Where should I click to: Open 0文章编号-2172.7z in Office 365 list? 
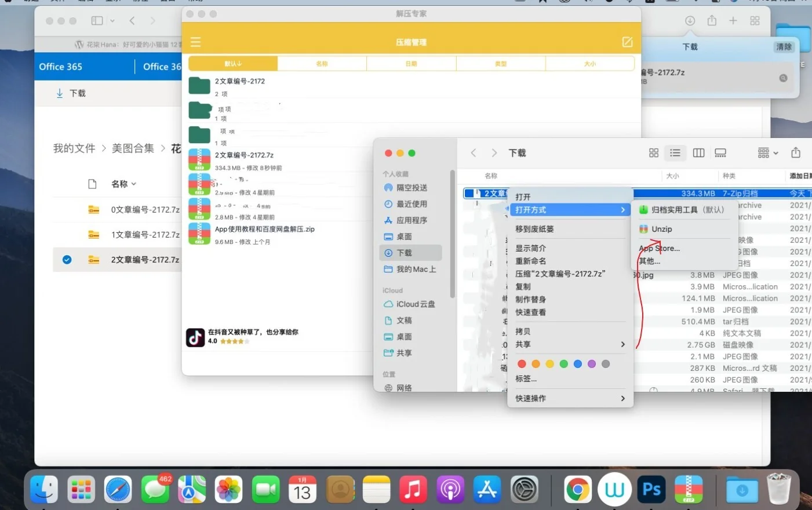[145, 210]
